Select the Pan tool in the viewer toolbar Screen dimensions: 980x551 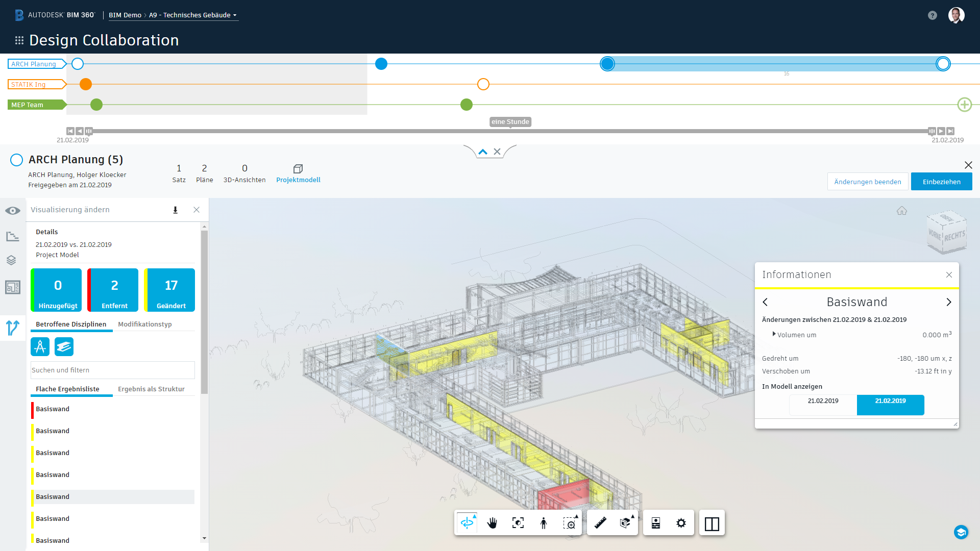(x=492, y=522)
